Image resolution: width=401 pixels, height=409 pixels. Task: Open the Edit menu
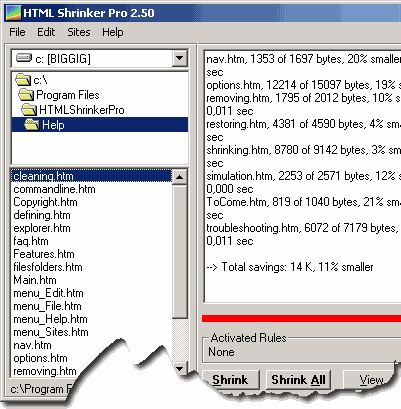46,32
